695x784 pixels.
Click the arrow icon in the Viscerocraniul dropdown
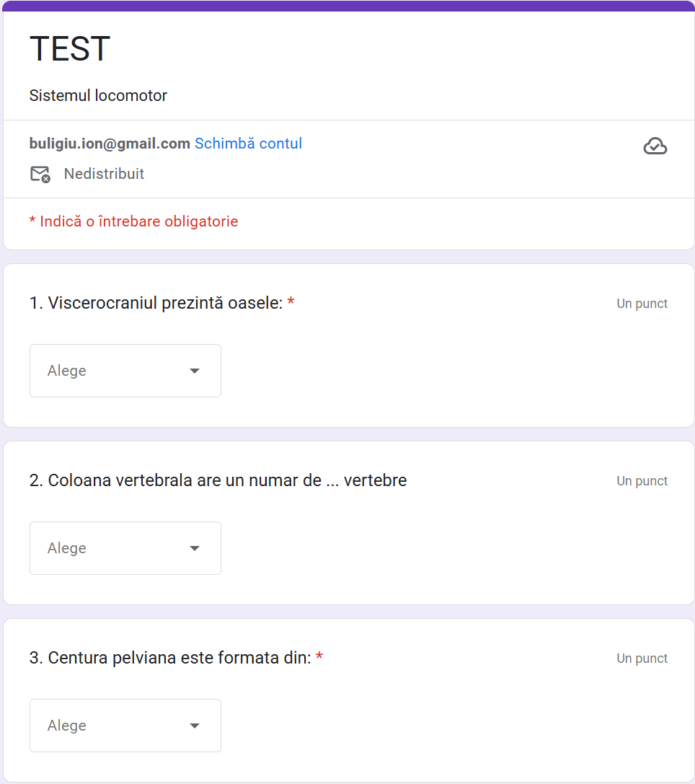pos(194,371)
